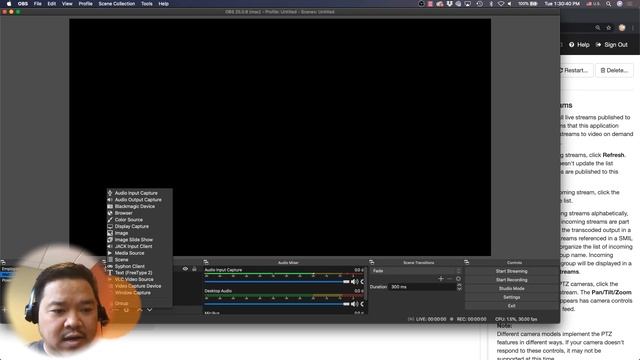
Task: Mute Desktop Audio speaker icon
Action: pyautogui.click(x=354, y=304)
